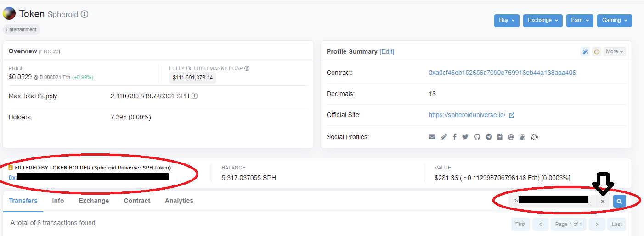The image size is (644, 236).
Task: Switch to the Analytics tab
Action: (x=179, y=201)
